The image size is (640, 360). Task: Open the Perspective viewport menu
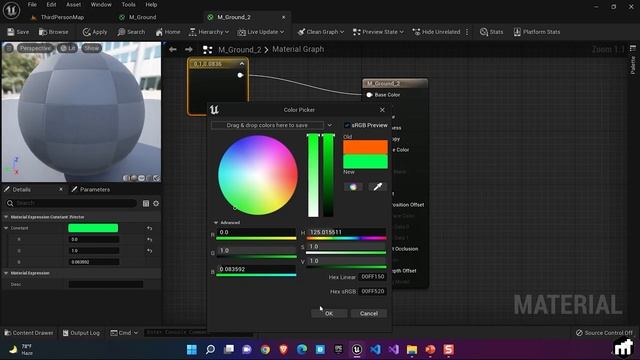pos(35,48)
